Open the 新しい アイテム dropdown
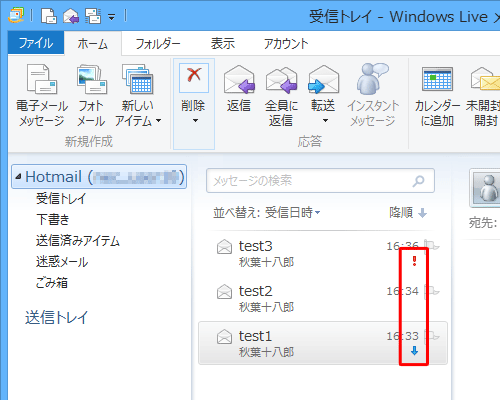Viewport: 500px width, 400px height. [x=138, y=95]
